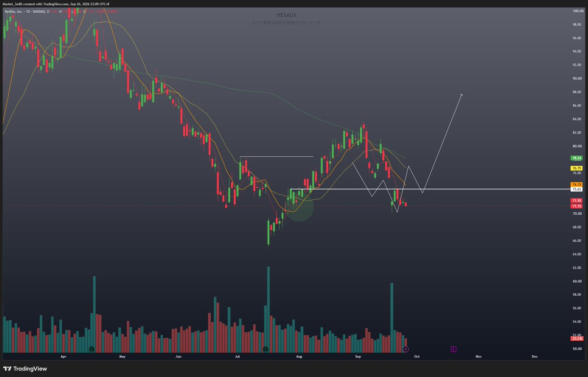Image resolution: width=588 pixels, height=377 pixels.
Task: Click the Oct label on time axis
Action: coord(416,356)
